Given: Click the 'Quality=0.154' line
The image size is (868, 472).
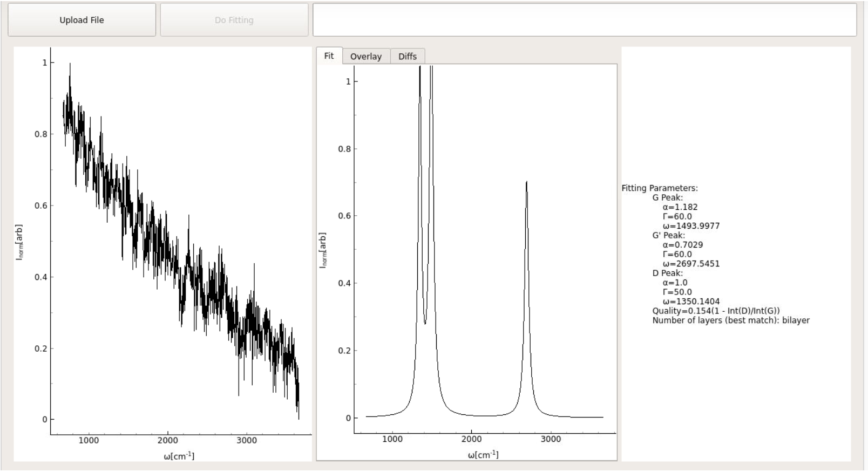Looking at the screenshot, I should (716, 311).
